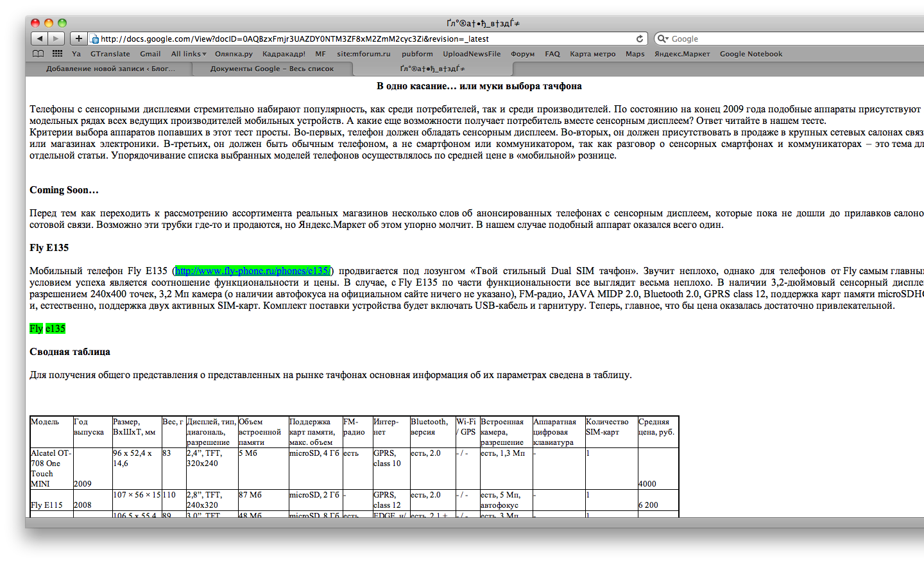Viewport: 924px width, 563px height.
Task: Open the GTranslate bookmark
Action: point(110,54)
